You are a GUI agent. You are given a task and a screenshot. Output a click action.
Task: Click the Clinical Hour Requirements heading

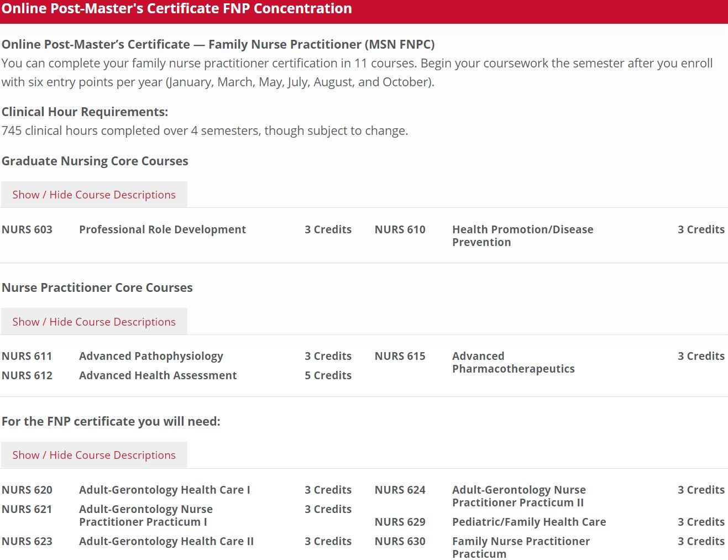pyautogui.click(x=85, y=112)
